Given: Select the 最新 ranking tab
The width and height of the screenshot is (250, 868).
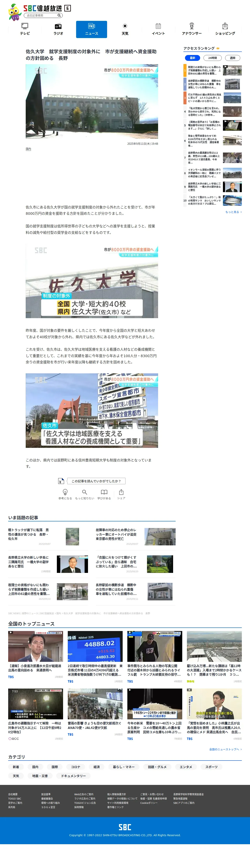Looking at the screenshot, I should 192,58.
